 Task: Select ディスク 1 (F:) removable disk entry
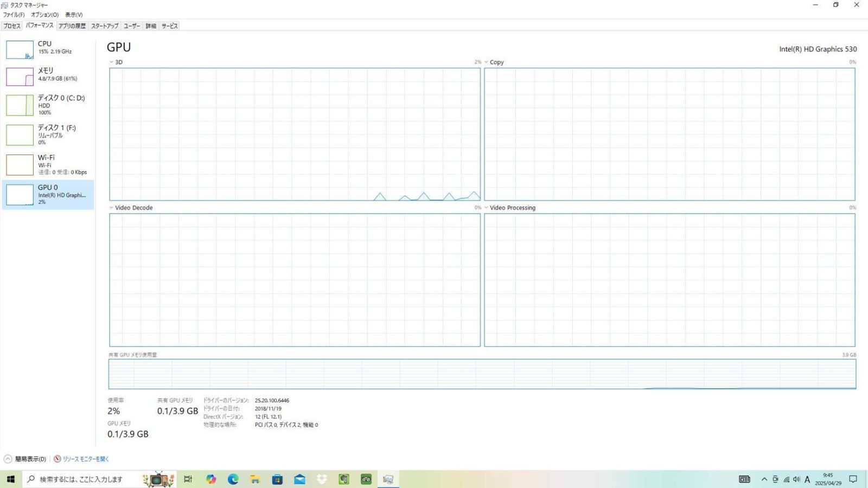(48, 135)
